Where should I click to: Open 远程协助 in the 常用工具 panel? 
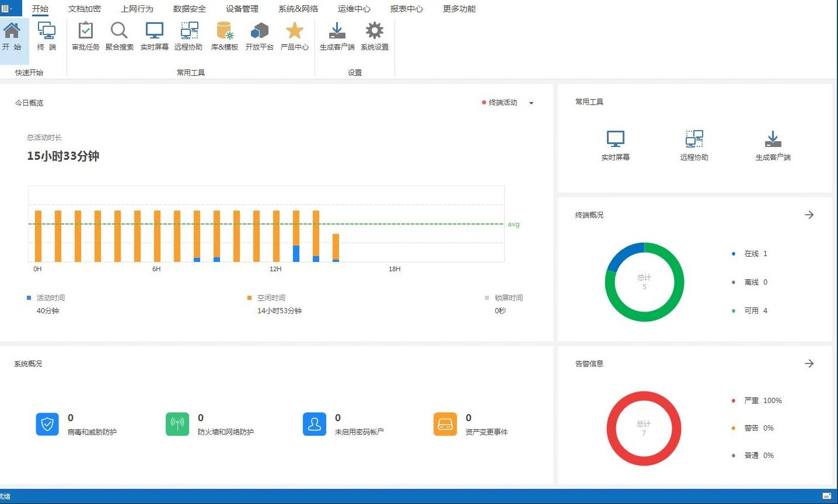694,146
